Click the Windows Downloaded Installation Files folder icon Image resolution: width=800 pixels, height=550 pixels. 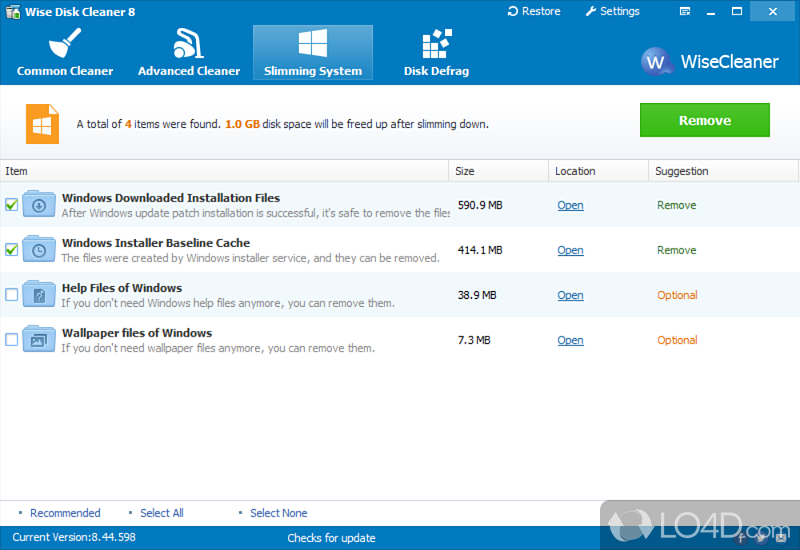tap(39, 205)
